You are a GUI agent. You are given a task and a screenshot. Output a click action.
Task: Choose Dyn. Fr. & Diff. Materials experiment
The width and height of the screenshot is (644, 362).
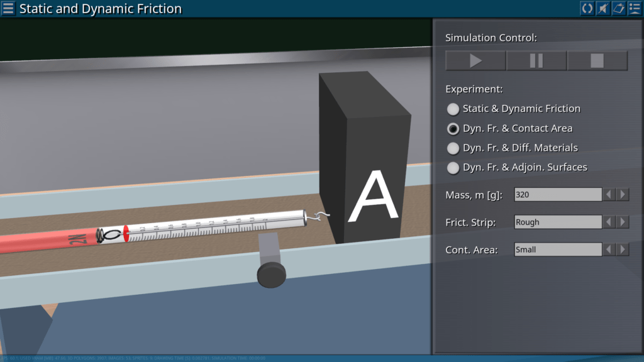click(x=453, y=148)
